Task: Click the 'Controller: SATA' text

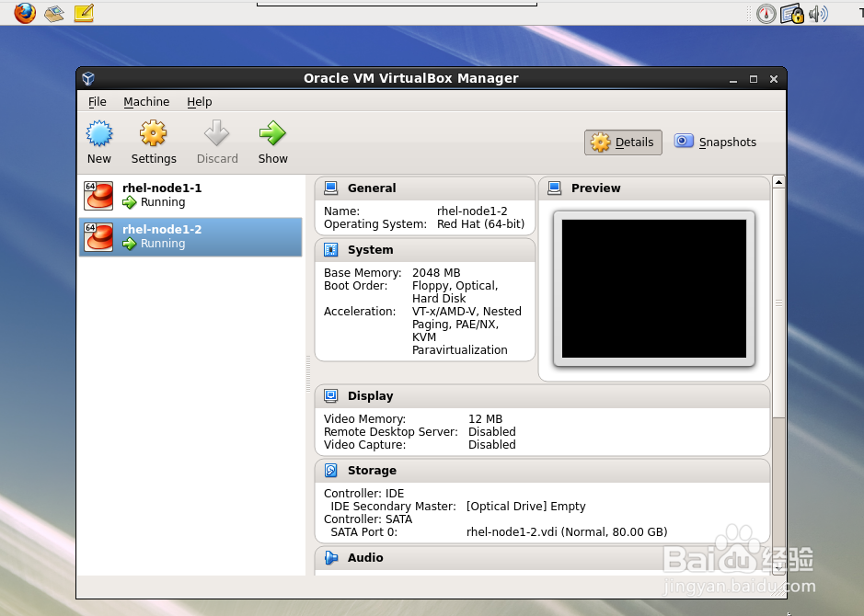Action: tap(368, 519)
